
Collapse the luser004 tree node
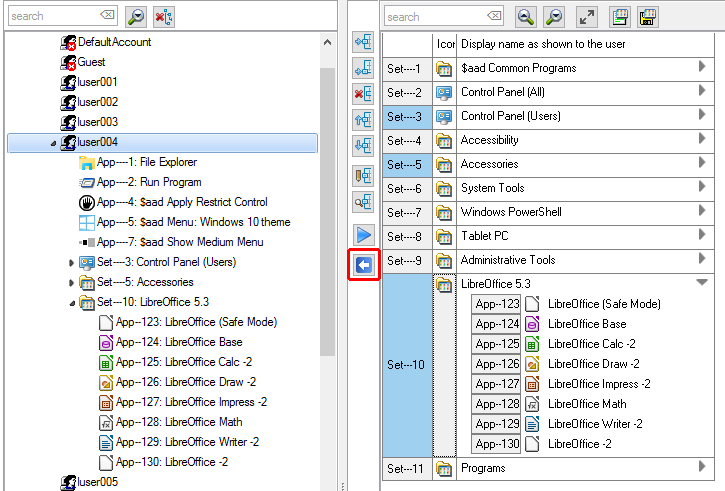click(53, 143)
